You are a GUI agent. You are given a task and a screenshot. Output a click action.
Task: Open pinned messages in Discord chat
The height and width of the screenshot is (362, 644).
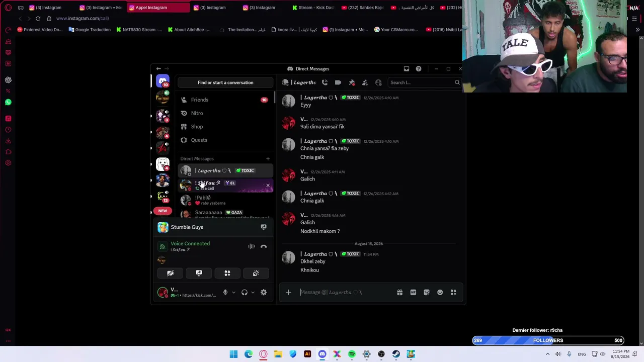point(352,82)
